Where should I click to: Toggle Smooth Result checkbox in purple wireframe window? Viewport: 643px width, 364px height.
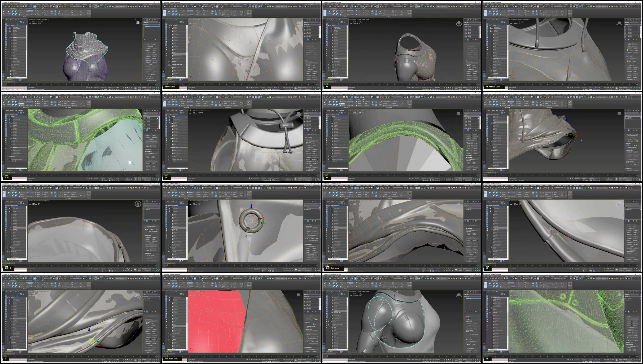pyautogui.click(x=147, y=79)
